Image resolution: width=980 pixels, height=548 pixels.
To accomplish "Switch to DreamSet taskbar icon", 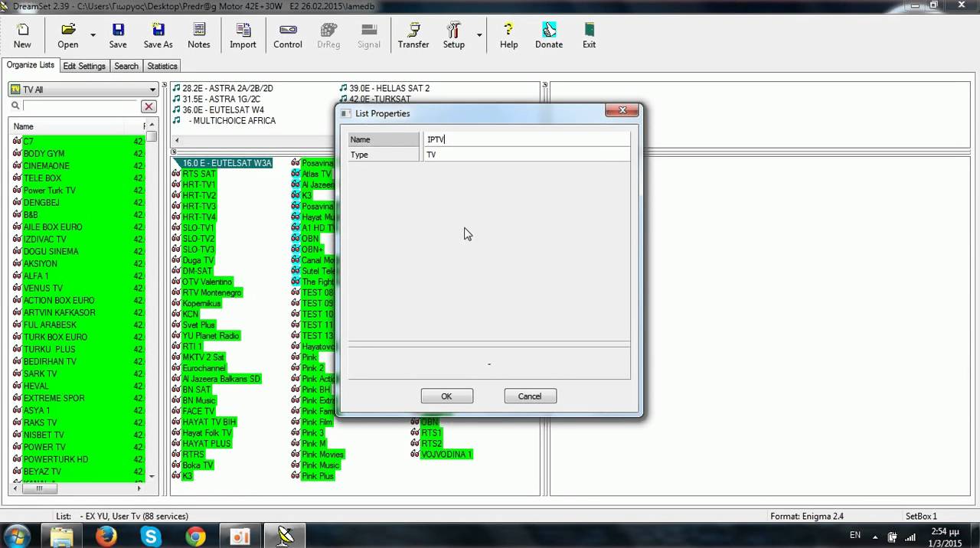I will pos(285,537).
